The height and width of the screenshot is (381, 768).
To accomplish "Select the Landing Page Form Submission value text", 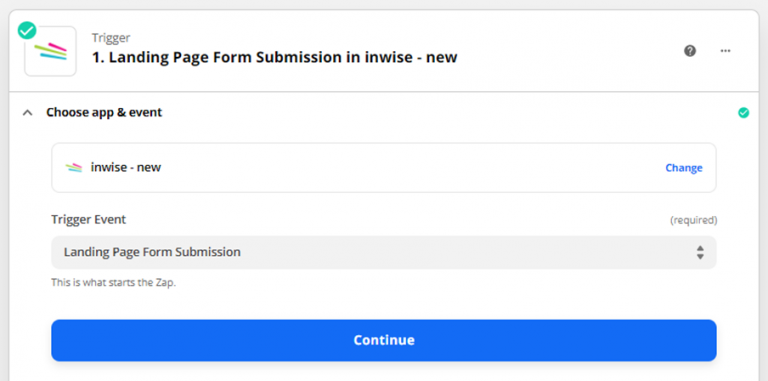I will (152, 252).
